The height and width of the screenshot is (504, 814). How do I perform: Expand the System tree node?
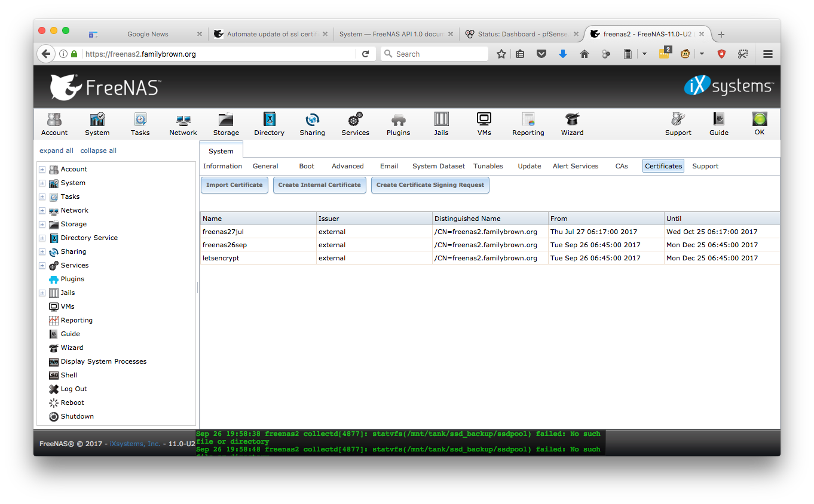click(x=42, y=183)
